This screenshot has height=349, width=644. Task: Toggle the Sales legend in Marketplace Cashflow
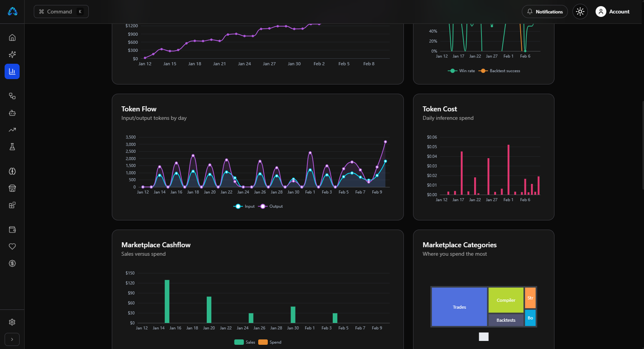tap(245, 342)
